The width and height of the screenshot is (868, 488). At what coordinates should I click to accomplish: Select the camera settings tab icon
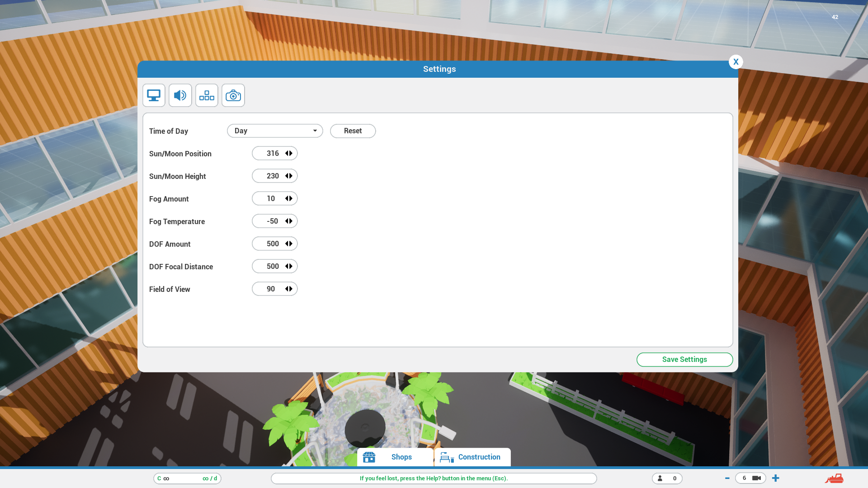point(233,95)
